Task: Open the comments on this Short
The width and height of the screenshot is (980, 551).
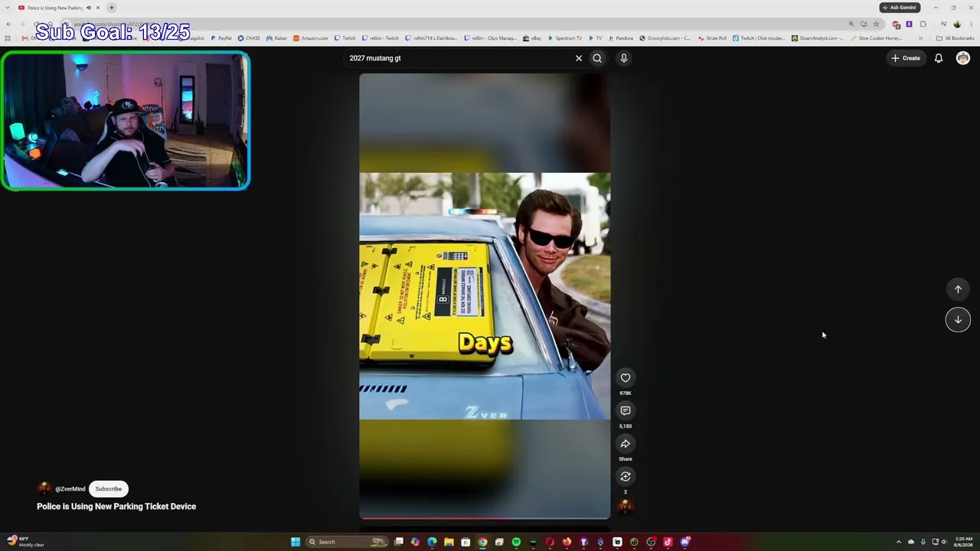Action: point(626,411)
